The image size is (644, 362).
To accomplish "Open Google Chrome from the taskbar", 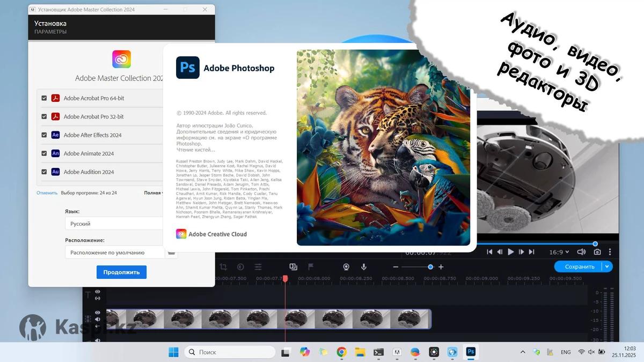I will coord(341,352).
